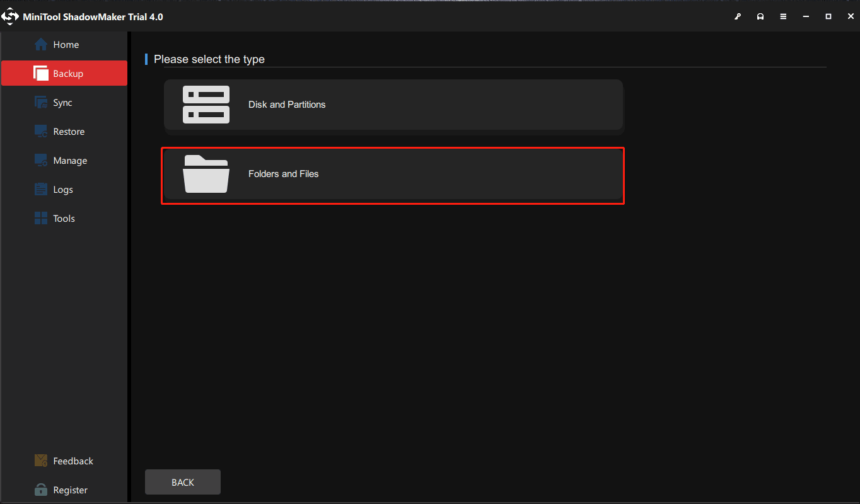Open support via the headset icon
The image size is (860, 504).
760,16
